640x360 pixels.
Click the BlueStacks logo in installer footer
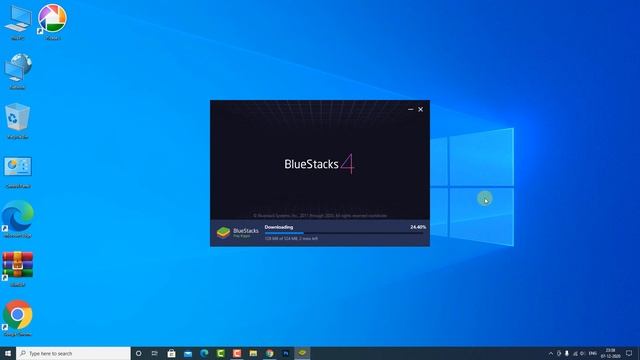[238, 233]
